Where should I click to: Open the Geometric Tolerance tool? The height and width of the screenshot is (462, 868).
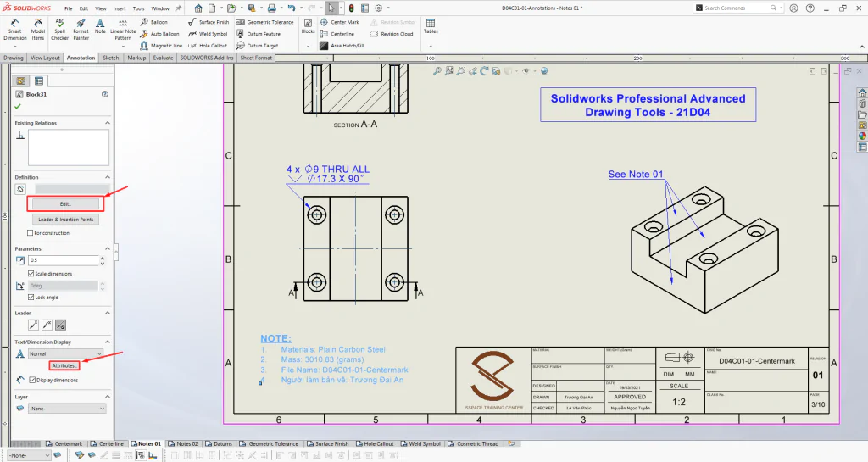click(x=265, y=22)
